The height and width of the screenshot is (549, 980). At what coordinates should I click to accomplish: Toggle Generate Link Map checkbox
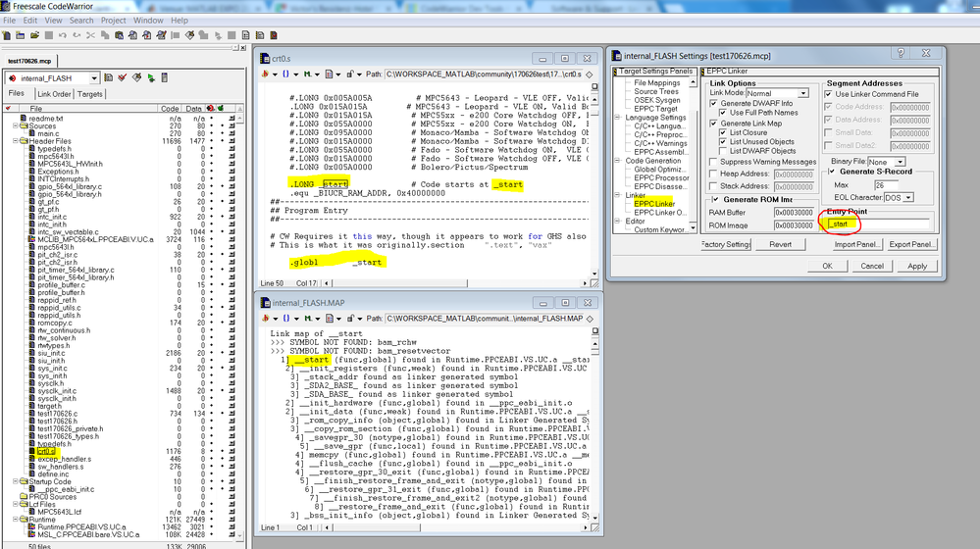pyautogui.click(x=714, y=124)
